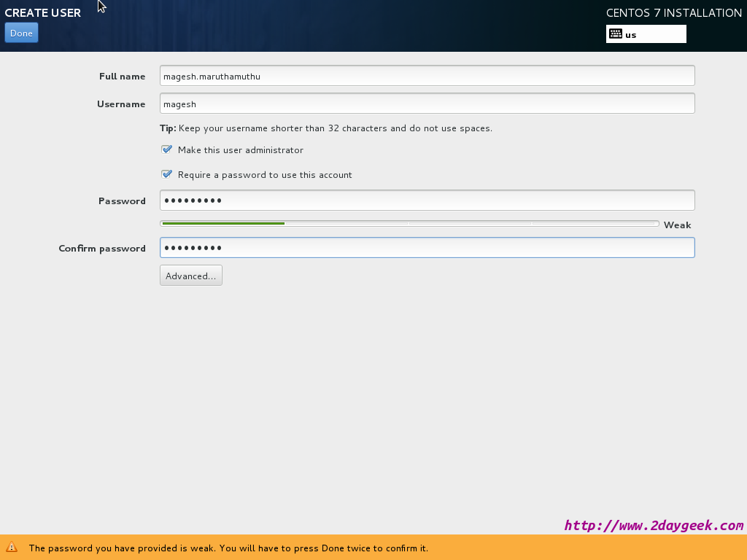Open the Advanced user settings
Viewport: 747px width, 560px height.
[x=191, y=276]
